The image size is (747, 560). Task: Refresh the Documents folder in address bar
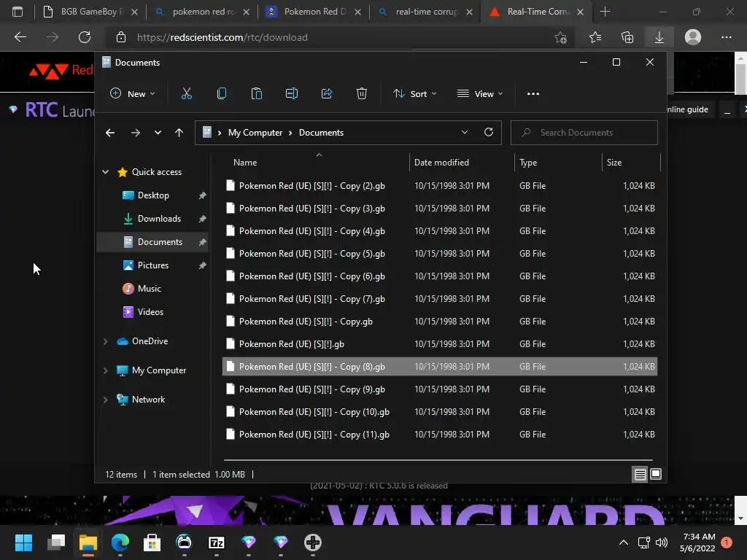(488, 133)
